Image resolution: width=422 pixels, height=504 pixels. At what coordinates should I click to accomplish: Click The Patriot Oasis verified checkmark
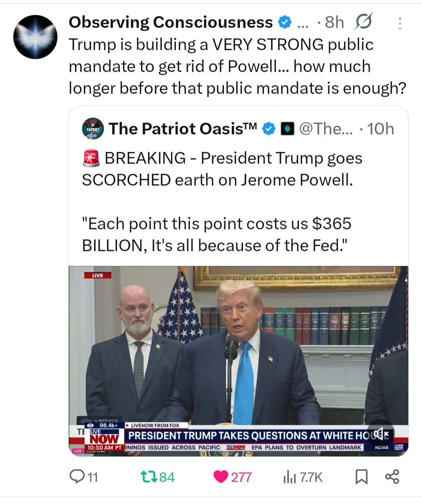[268, 129]
